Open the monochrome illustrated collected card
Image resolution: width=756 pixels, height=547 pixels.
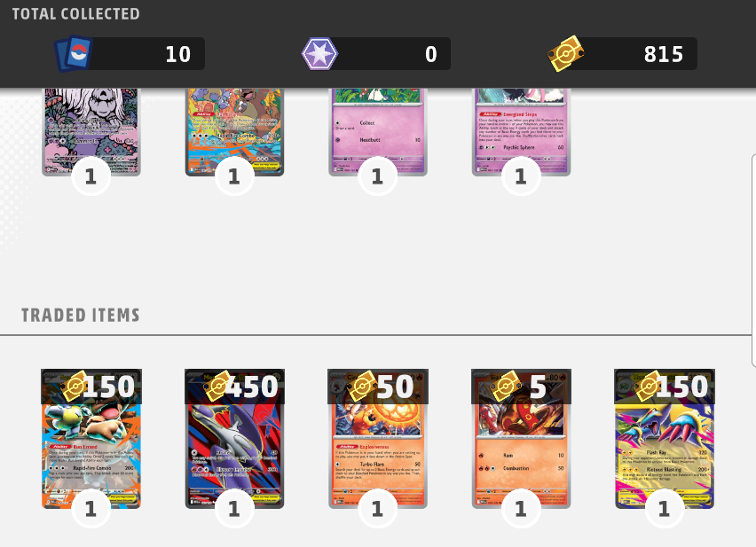click(91, 132)
